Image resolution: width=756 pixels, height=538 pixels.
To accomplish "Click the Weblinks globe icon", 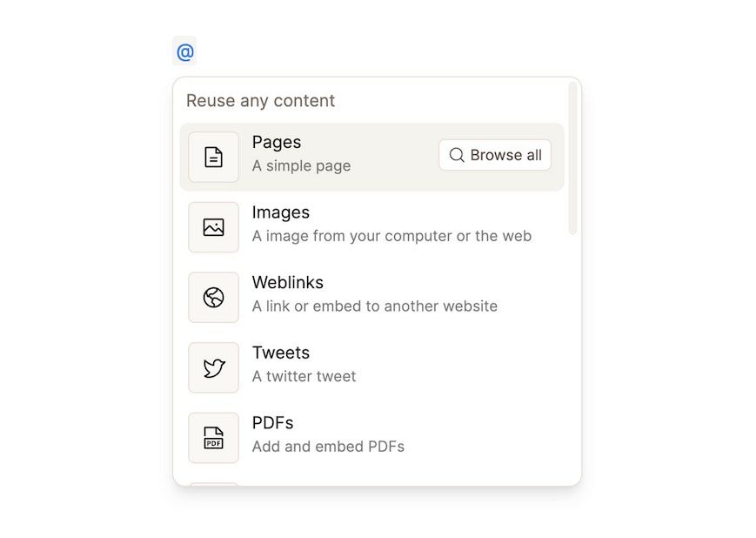I will click(x=213, y=298).
